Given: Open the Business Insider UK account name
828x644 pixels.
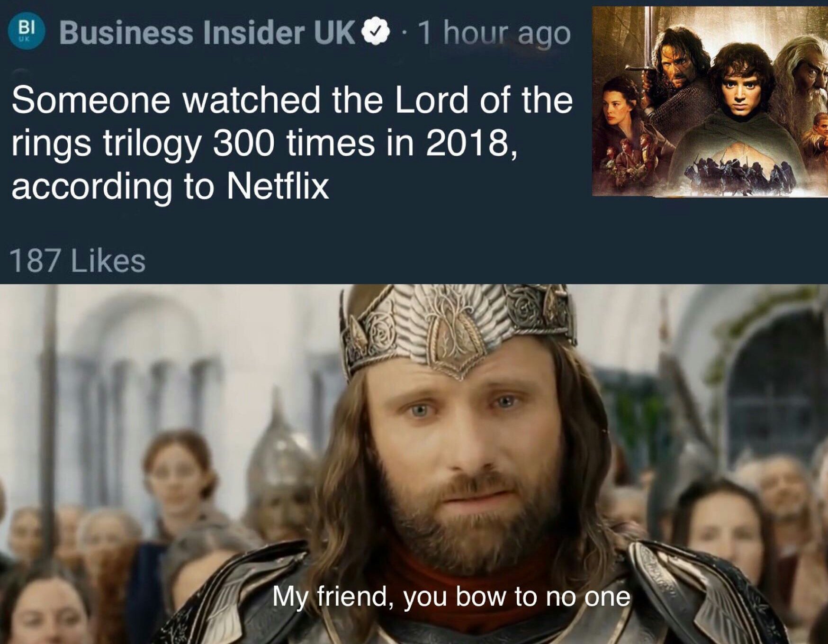Looking at the screenshot, I should [207, 33].
